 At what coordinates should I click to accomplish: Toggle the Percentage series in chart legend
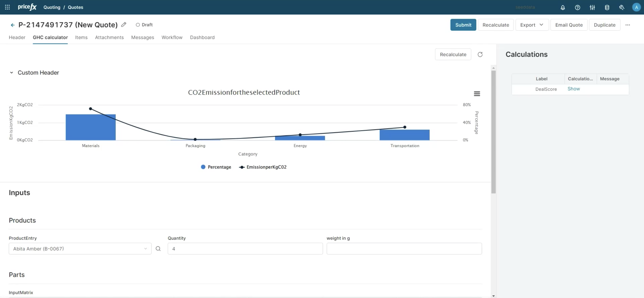tap(216, 167)
